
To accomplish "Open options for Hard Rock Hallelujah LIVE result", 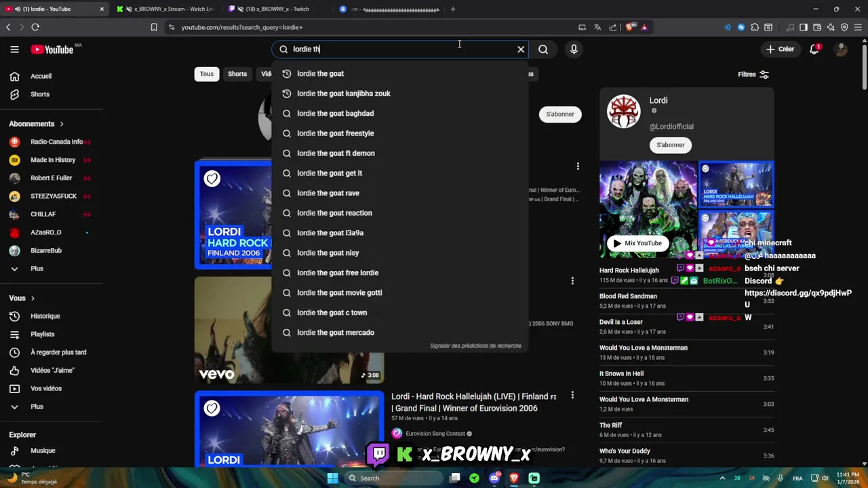I will pyautogui.click(x=572, y=395).
